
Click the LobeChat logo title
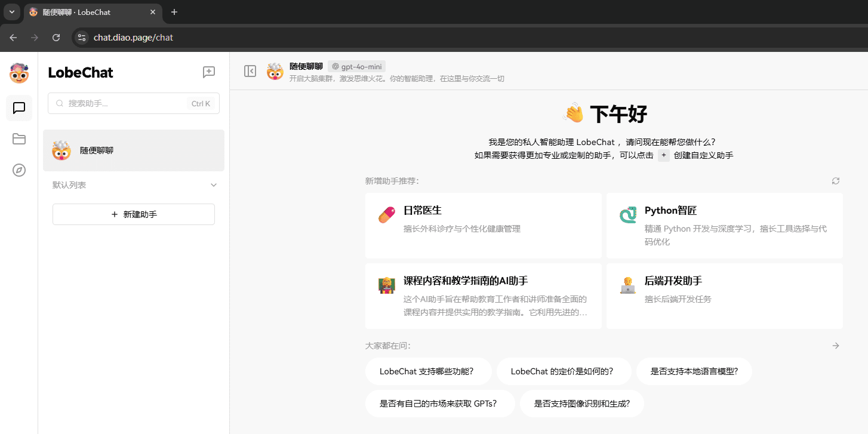tap(81, 73)
